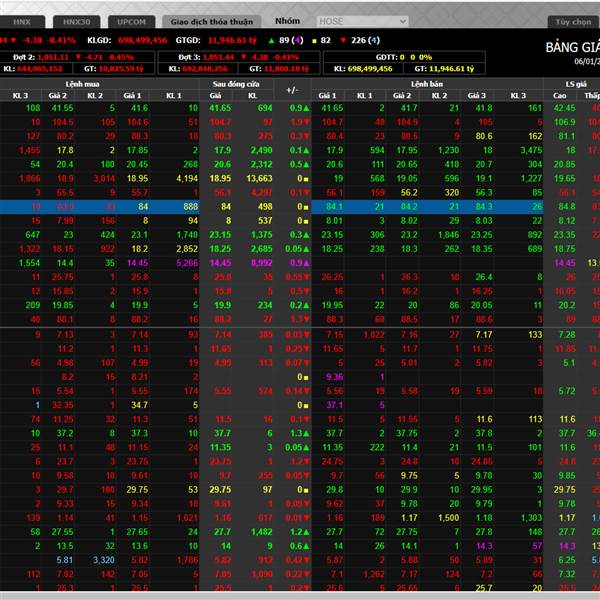Click the LS giá column header

pyautogui.click(x=576, y=84)
